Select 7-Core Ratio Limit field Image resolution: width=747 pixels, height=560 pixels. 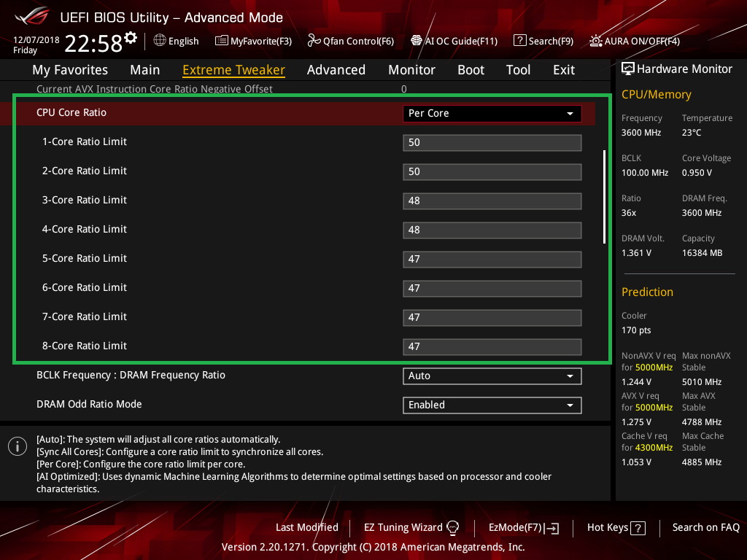[492, 317]
